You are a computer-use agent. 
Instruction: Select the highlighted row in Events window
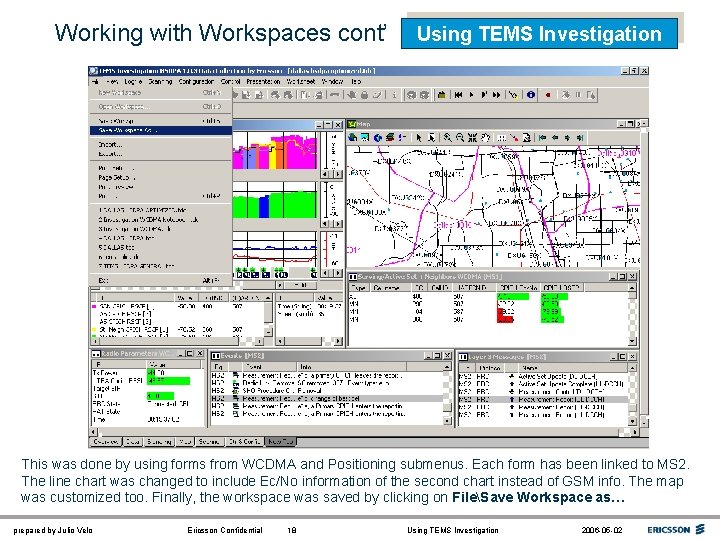[328, 399]
